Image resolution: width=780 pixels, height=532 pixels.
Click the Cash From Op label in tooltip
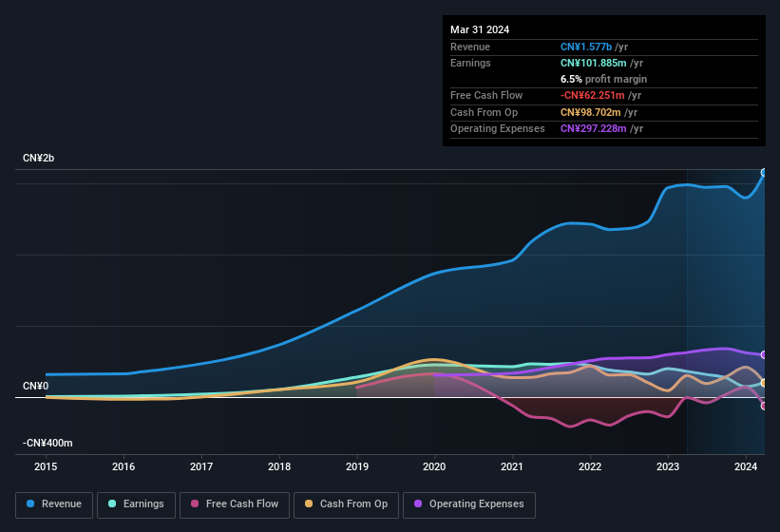[484, 112]
